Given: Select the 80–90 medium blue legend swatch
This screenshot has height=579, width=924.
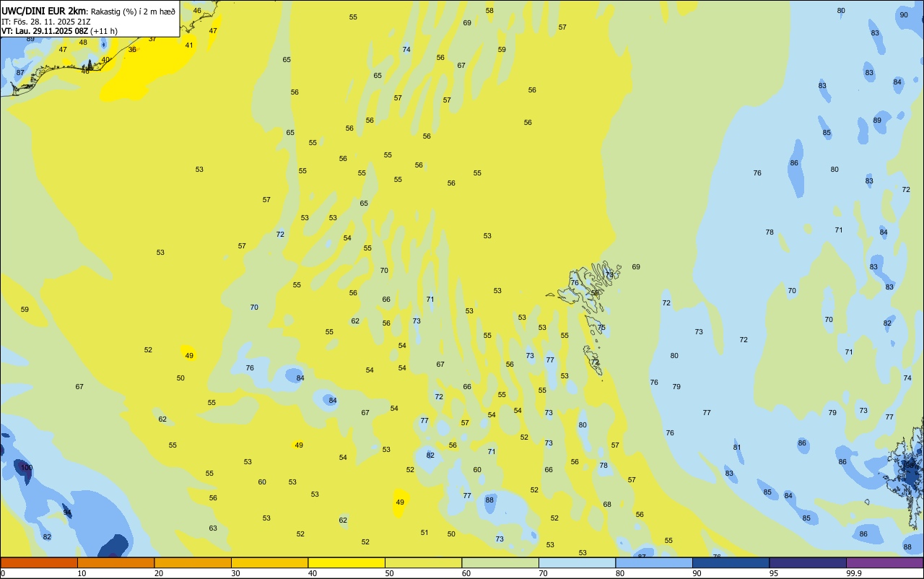Looking at the screenshot, I should coord(654,562).
